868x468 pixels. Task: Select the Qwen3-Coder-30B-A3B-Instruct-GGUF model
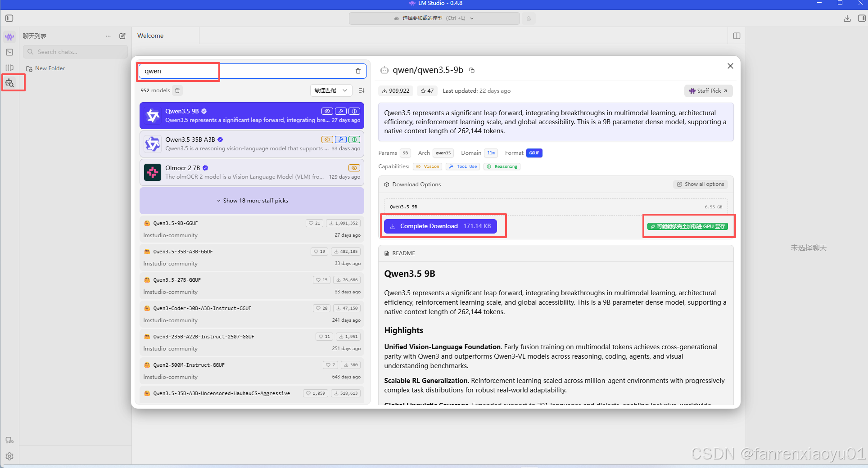[252, 314]
